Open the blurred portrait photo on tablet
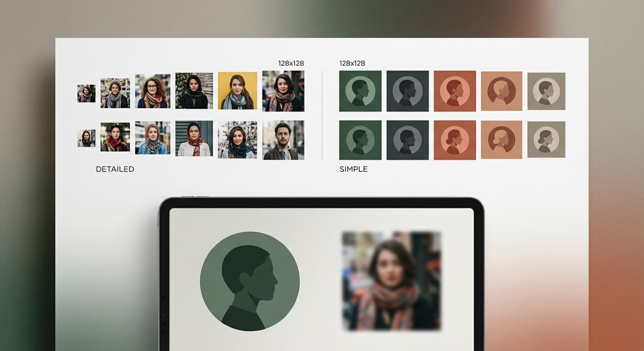Viewport: 644px width, 351px height. 392,281
